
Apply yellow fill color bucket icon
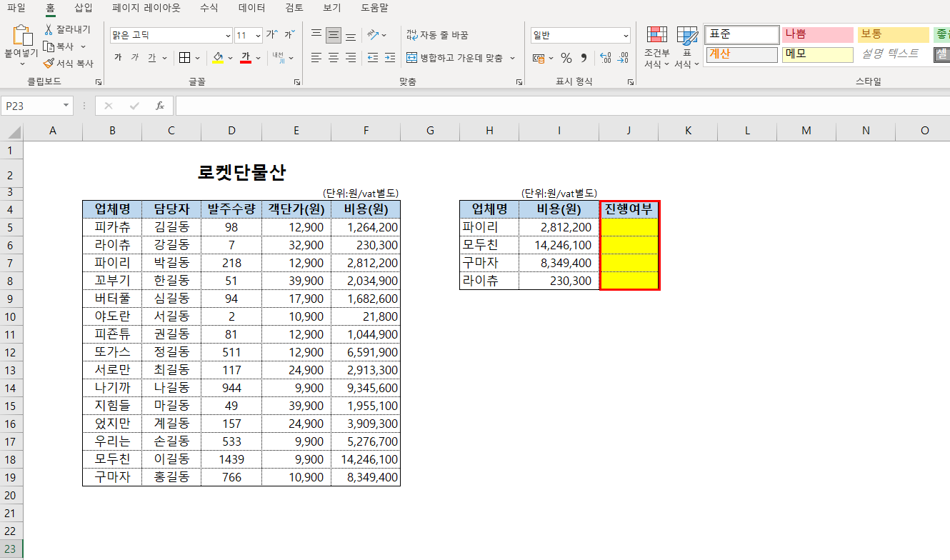tap(218, 58)
